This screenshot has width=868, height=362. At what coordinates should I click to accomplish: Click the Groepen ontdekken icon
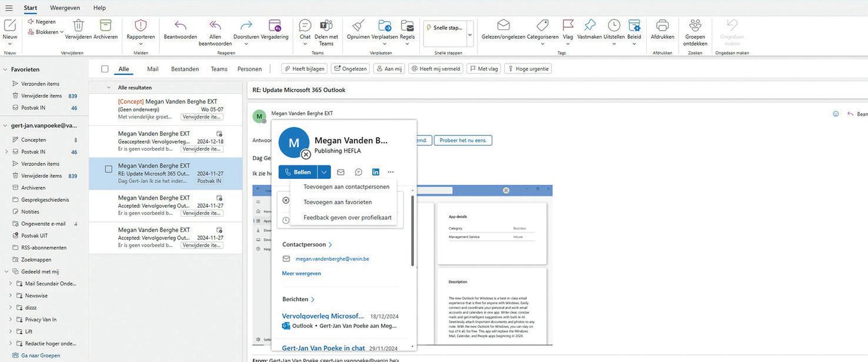tap(695, 25)
